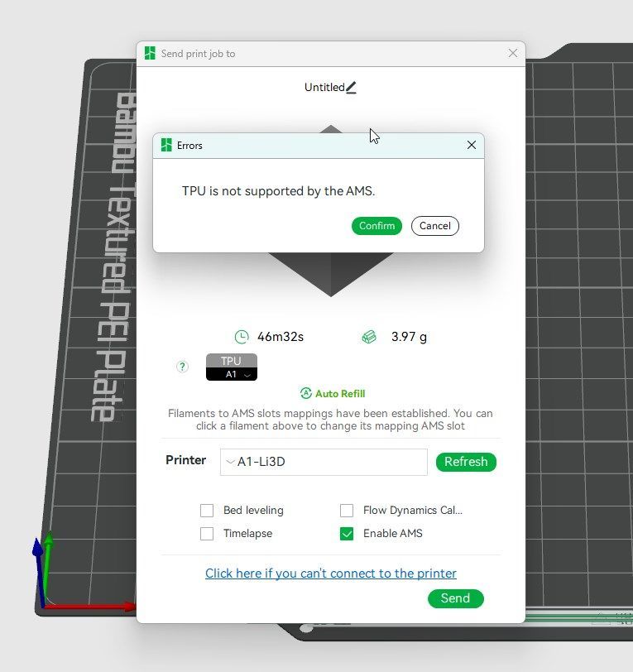Viewport: 633px width, 672px height.
Task: Uncheck the Enable AMS checkbox
Action: (346, 534)
